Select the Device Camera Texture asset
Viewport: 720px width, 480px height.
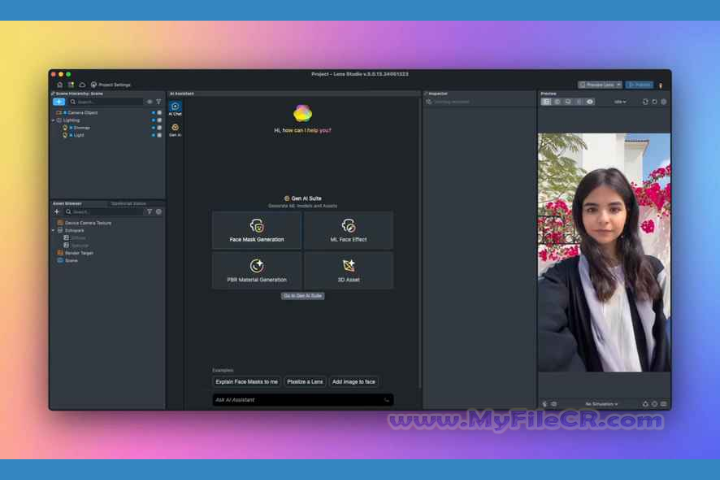click(84, 223)
